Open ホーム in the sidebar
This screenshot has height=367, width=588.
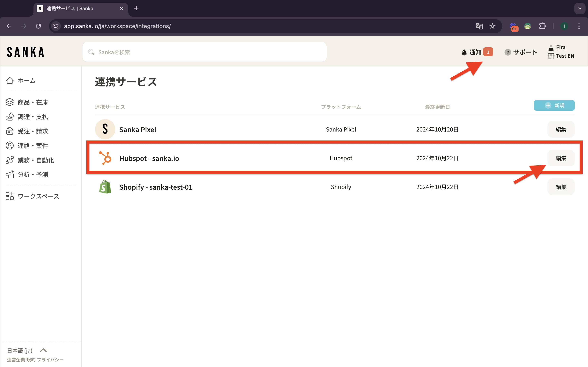point(26,81)
